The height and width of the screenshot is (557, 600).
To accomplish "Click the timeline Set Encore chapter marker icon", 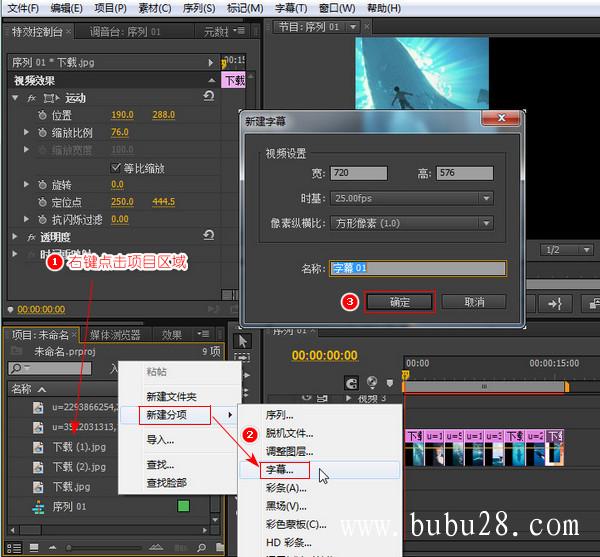I will pos(372,382).
